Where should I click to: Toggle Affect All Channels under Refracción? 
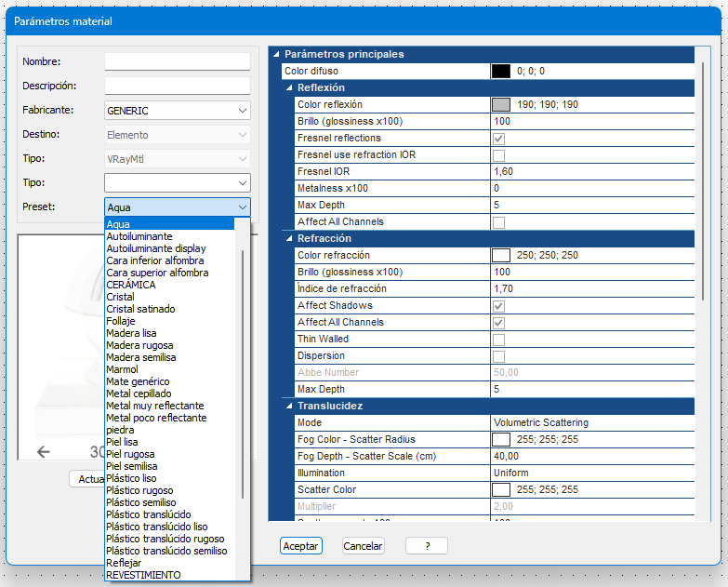click(498, 322)
